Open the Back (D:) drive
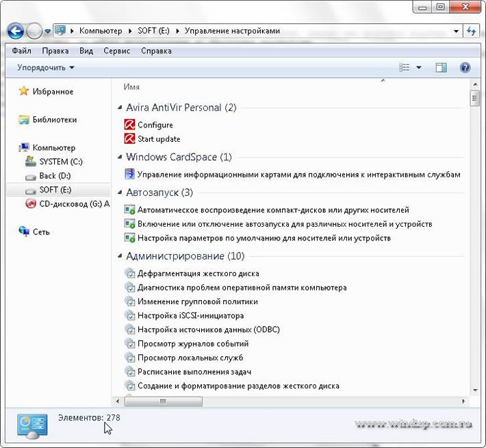Screen dimensions: 486x448 point(55,176)
